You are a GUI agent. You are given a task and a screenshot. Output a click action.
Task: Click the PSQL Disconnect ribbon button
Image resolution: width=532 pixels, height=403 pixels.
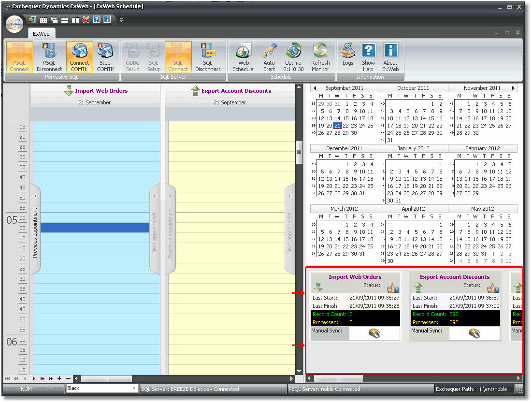(49, 57)
